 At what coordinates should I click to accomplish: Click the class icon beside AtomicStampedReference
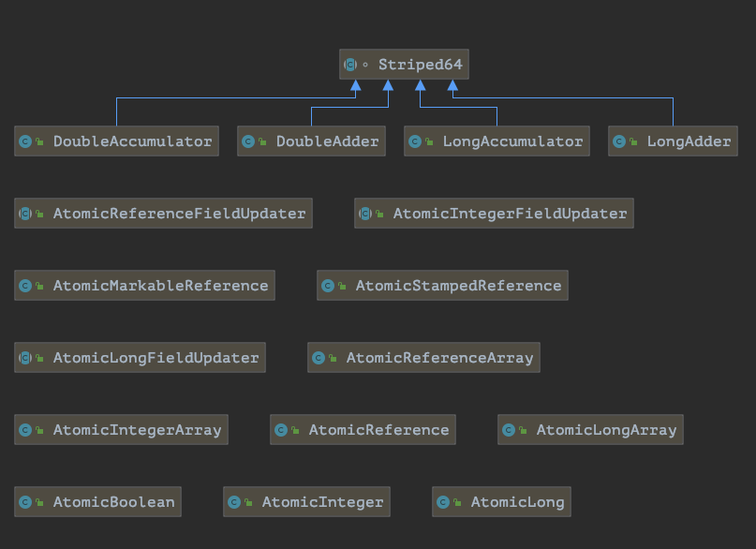[x=328, y=286]
